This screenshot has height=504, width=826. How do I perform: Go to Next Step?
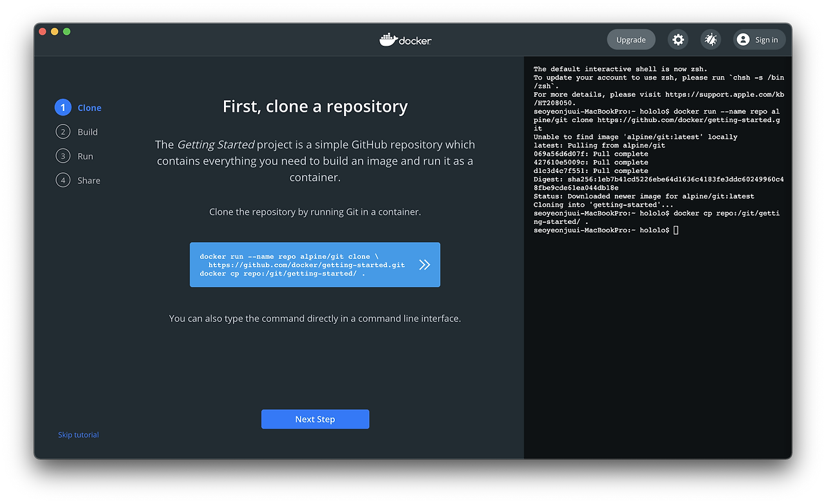315,419
